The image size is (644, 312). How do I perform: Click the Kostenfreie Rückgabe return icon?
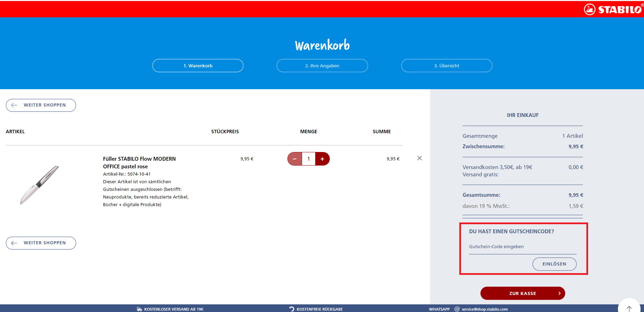click(292, 309)
